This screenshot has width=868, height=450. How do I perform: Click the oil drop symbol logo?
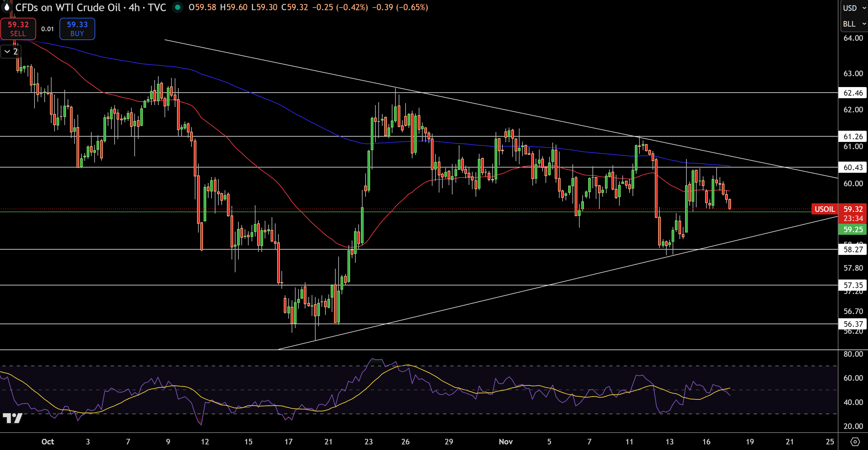click(x=6, y=7)
